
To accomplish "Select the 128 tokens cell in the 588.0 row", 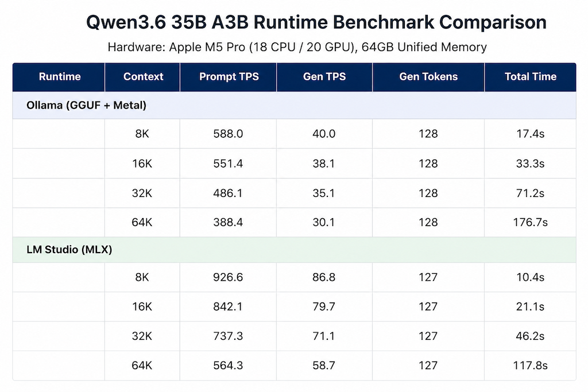I will 428,134.
